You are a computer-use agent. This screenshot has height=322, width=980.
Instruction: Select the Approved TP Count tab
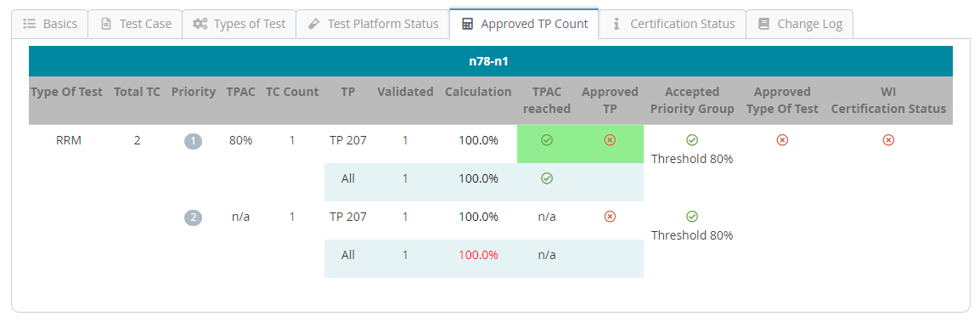(x=524, y=24)
